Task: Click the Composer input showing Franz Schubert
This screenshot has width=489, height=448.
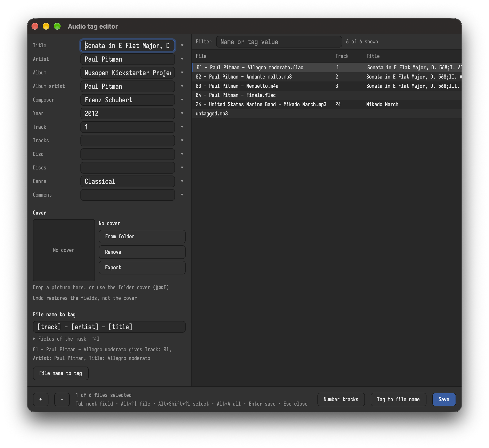Action: click(128, 100)
